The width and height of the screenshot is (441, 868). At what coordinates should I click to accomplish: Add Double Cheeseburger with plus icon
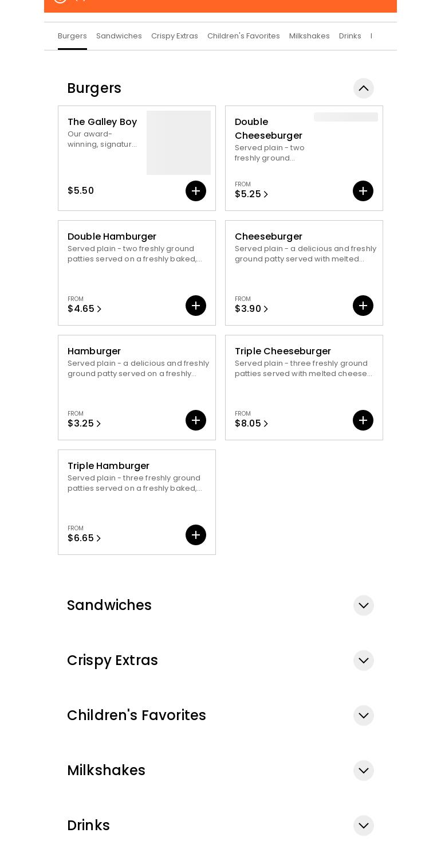(x=363, y=191)
